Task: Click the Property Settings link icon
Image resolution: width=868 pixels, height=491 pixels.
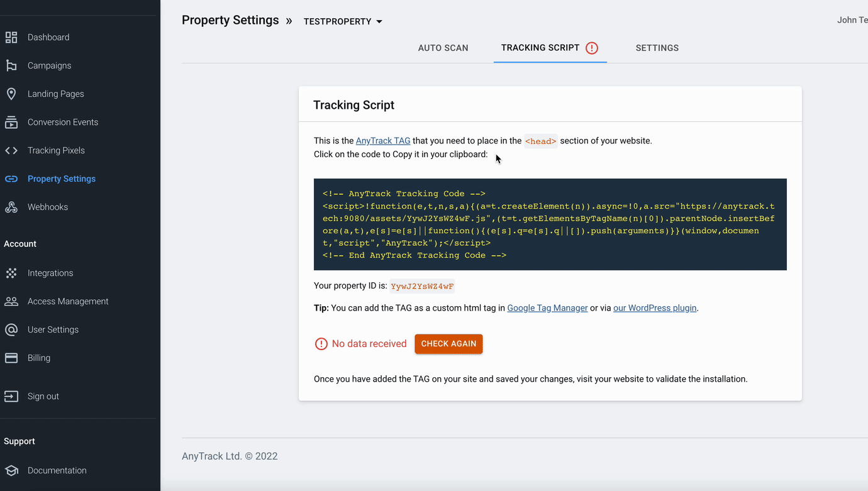Action: tap(11, 179)
